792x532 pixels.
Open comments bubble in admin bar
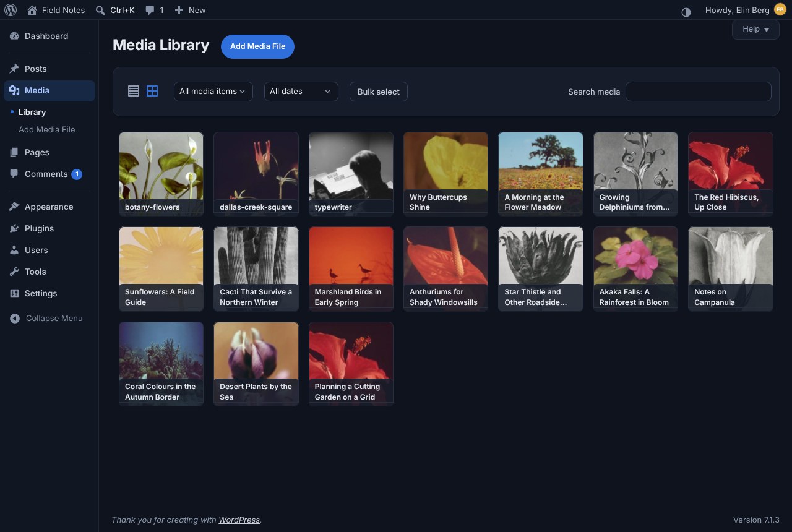click(155, 10)
